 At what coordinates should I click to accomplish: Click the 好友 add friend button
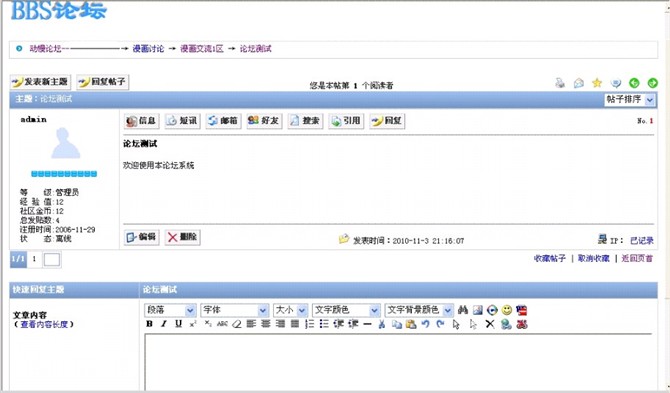(x=264, y=121)
